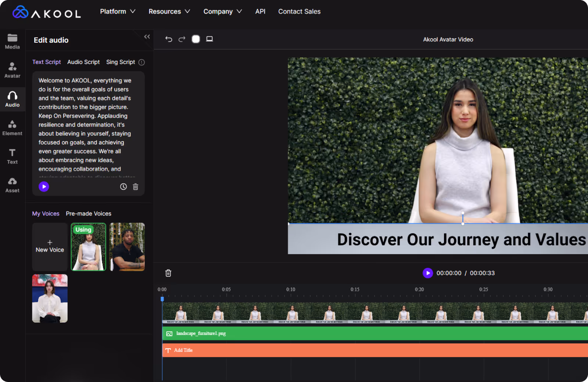The height and width of the screenshot is (382, 588).
Task: Click inside the text script input area
Action: [88, 125]
